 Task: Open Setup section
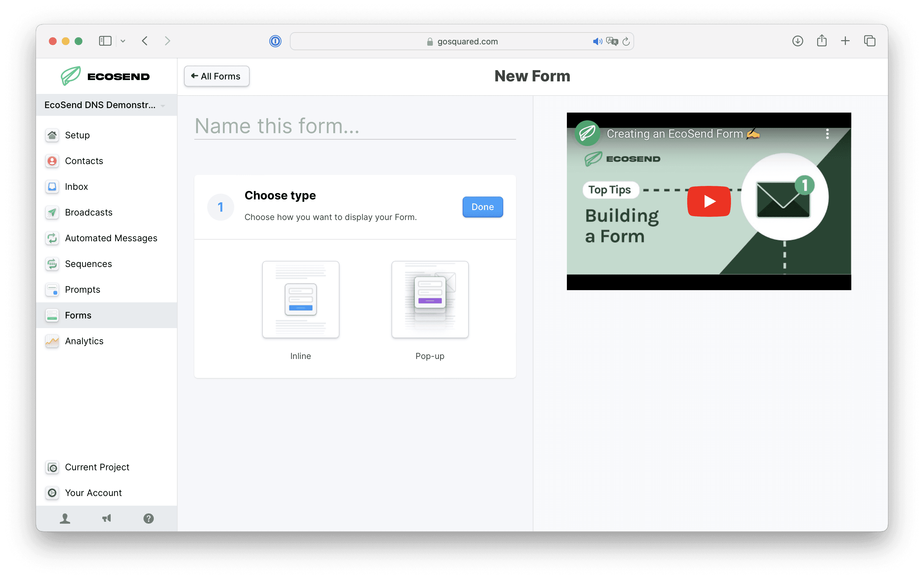coord(106,135)
